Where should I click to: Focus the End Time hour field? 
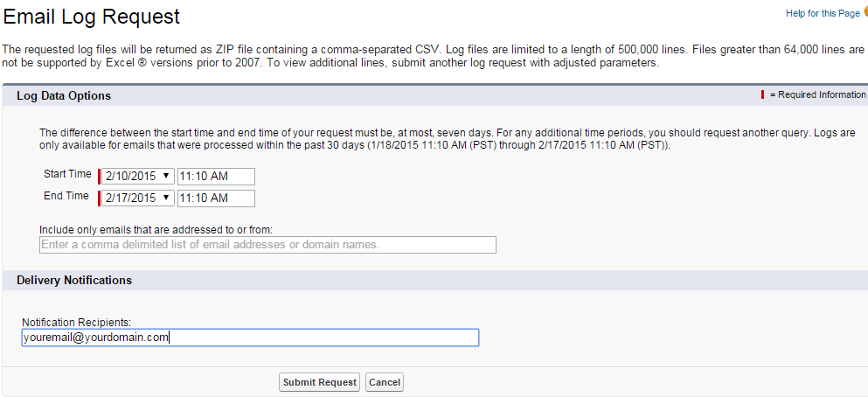[x=216, y=198]
